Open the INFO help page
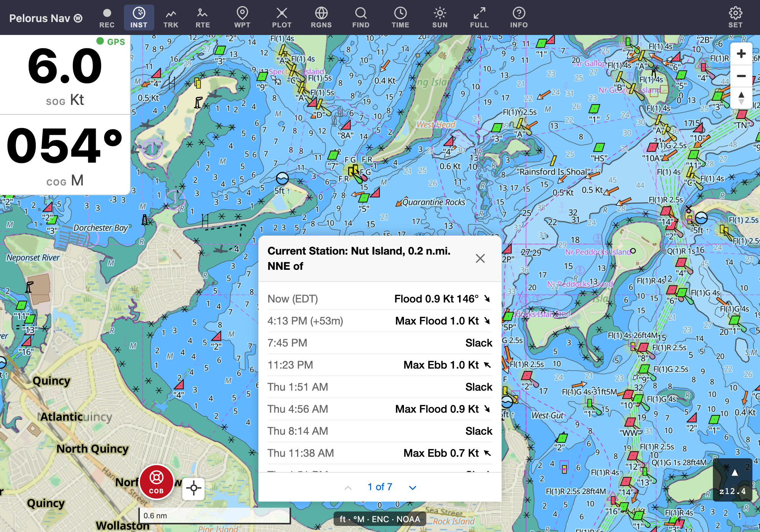760x532 pixels. click(519, 18)
